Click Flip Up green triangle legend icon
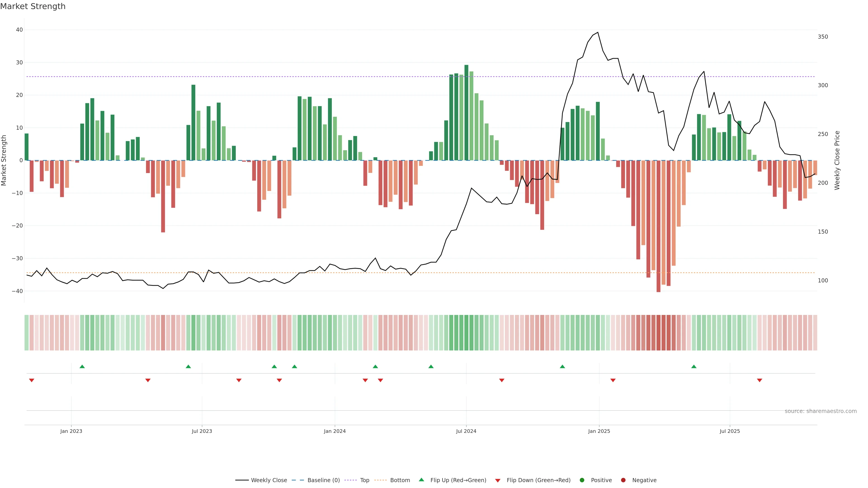868x488 pixels. (421, 480)
